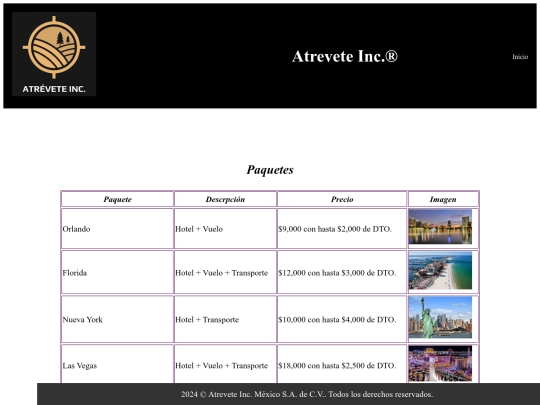Click the '$10,000 con hasta $4,000 de DTO.' price
Screen dimensions: 540x405
pos(337,320)
